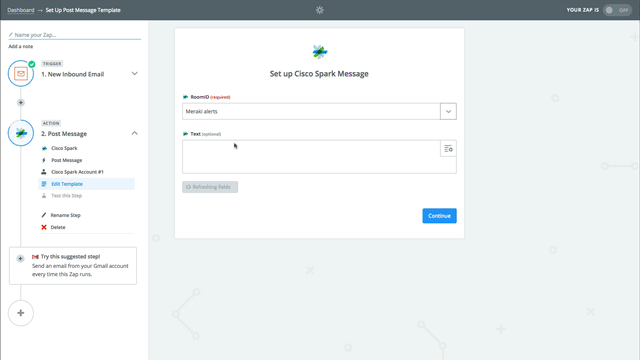The image size is (640, 360).
Task: Collapse the Post Message step
Action: click(x=134, y=133)
